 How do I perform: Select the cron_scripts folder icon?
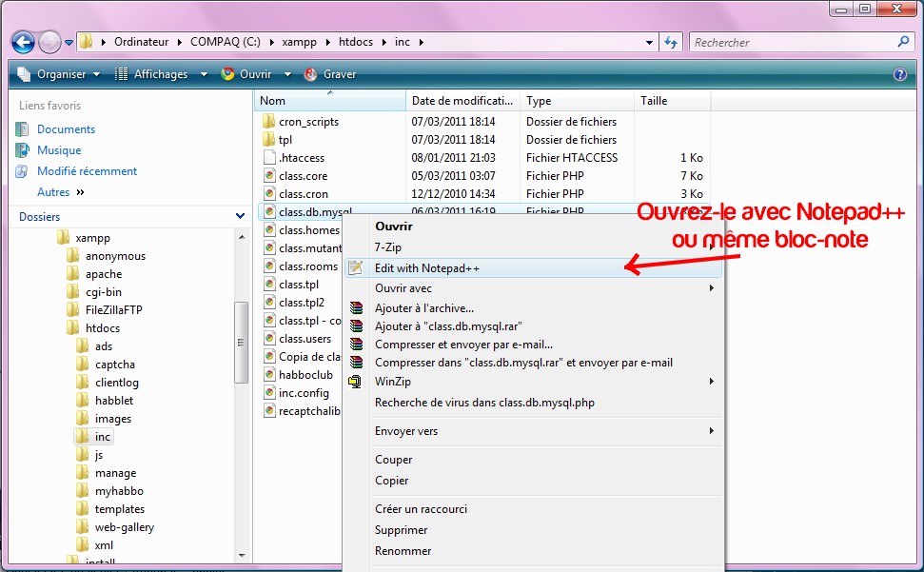click(x=268, y=122)
